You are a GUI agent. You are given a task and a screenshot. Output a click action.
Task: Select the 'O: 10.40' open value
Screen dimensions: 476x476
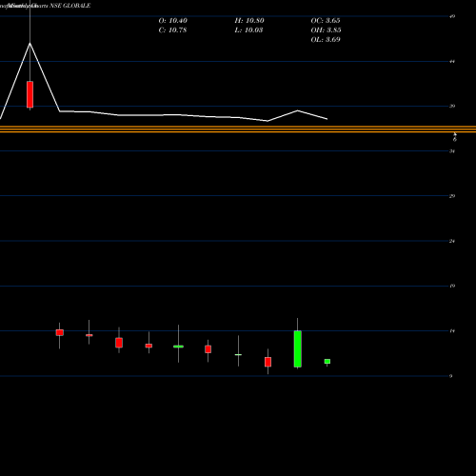tap(173, 21)
